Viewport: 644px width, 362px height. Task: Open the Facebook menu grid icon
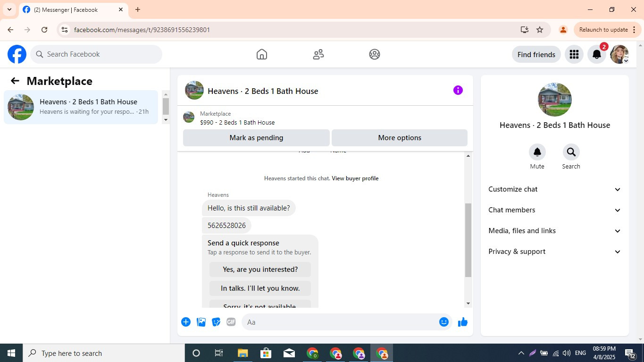click(x=574, y=54)
